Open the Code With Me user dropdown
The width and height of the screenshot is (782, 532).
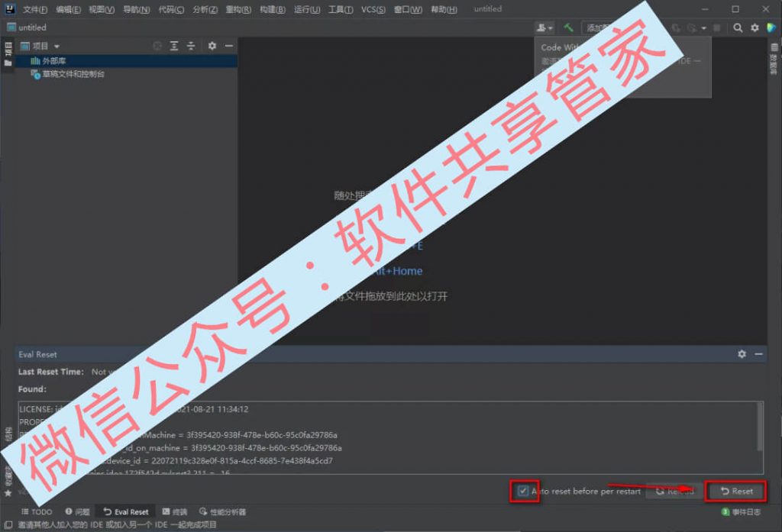coord(544,28)
